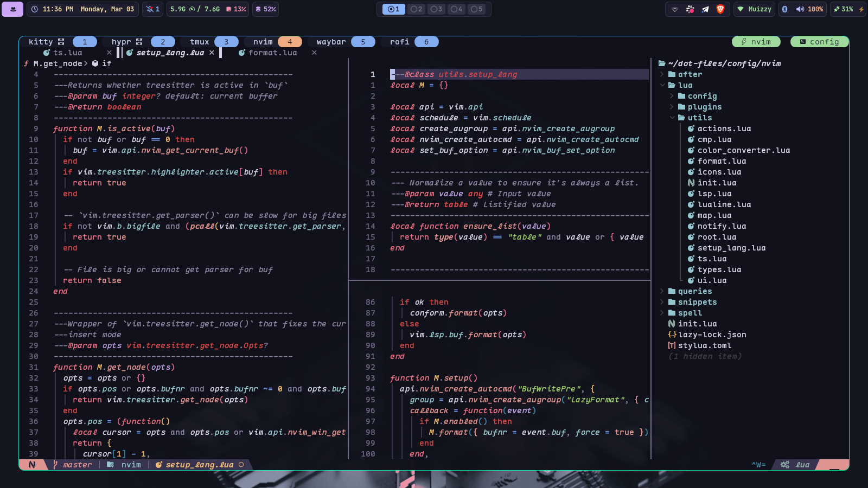
Task: Click the notification bell-off icon
Action: (x=150, y=9)
